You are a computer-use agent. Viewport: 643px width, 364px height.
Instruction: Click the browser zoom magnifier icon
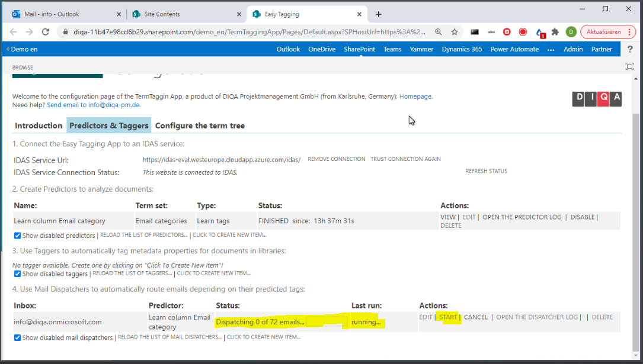[x=439, y=32]
